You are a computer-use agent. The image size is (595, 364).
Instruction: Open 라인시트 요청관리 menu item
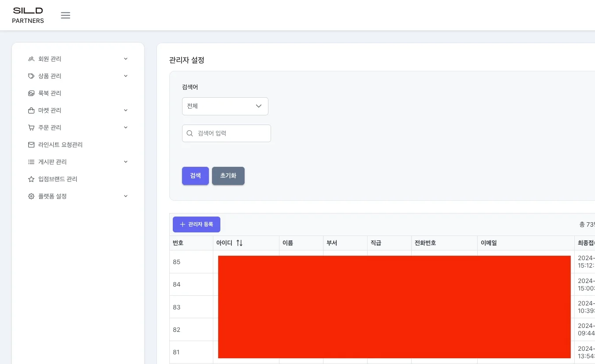[x=60, y=145]
